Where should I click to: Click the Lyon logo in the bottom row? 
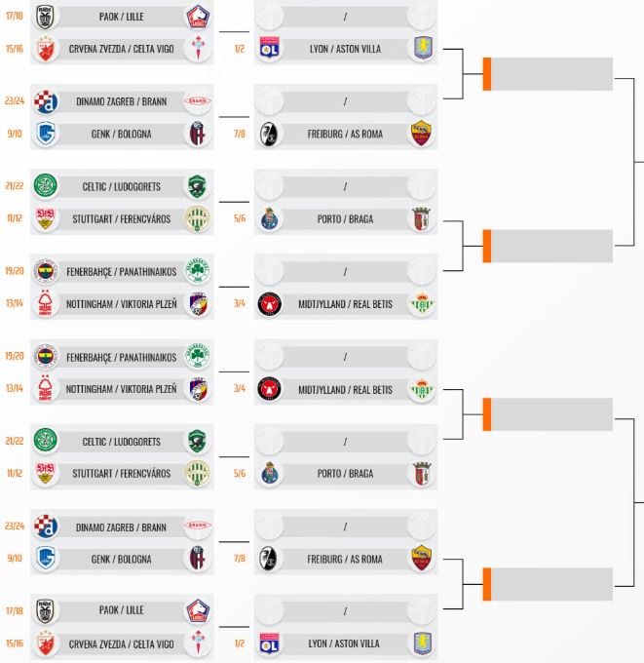269,643
